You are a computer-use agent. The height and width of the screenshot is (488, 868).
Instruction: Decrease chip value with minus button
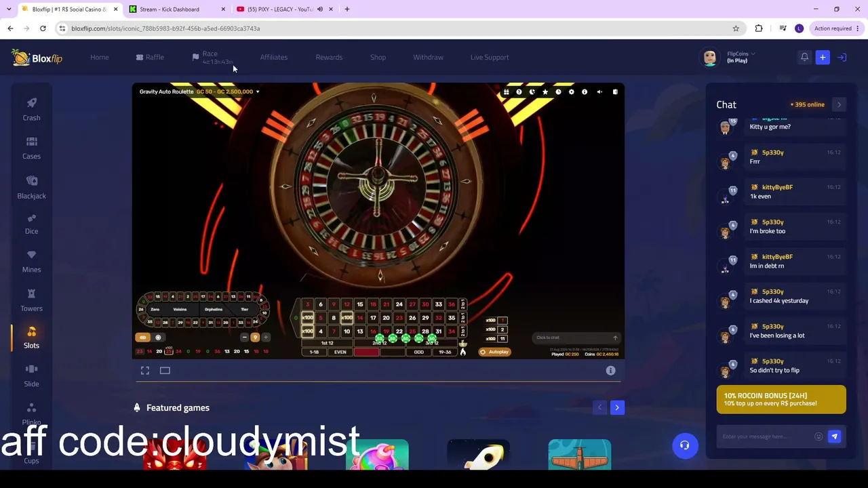tap(245, 338)
